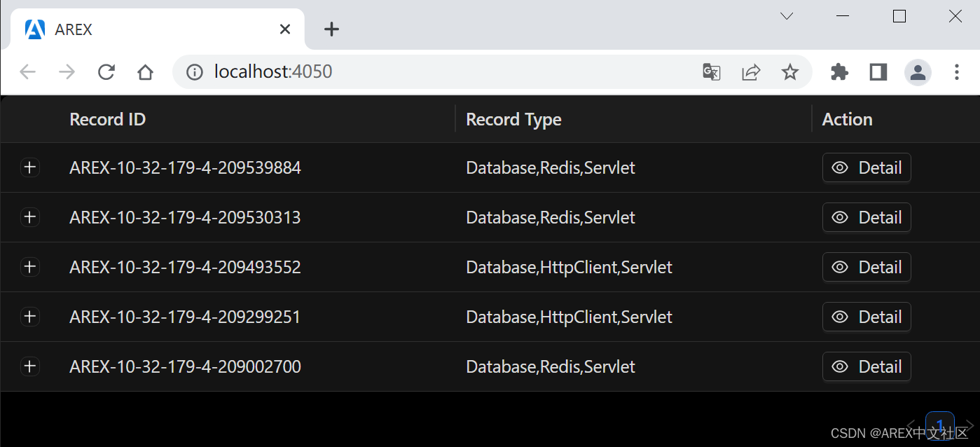
Task: Open Detail for record ending 209539884
Action: [x=867, y=167]
